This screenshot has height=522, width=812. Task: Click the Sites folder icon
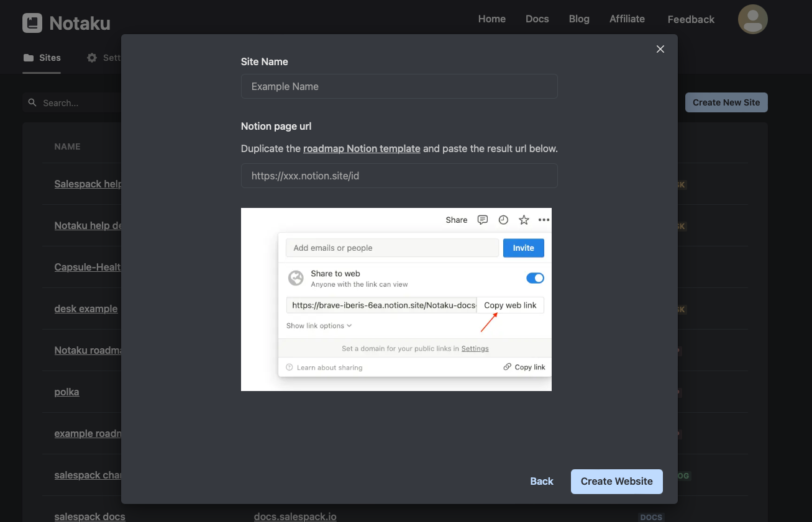(29, 58)
